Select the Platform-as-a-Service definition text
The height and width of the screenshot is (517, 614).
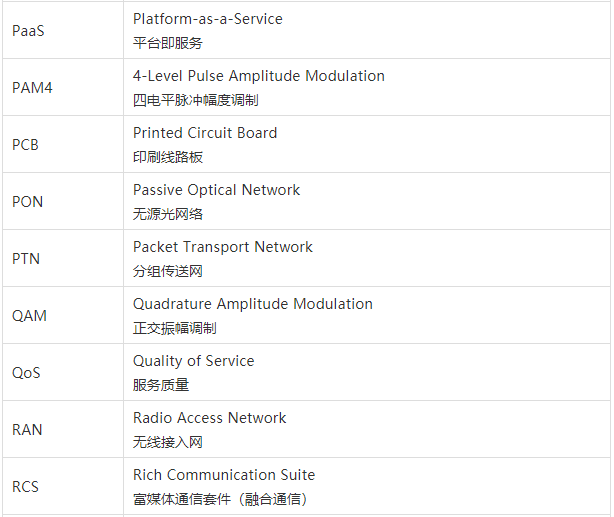tap(208, 19)
